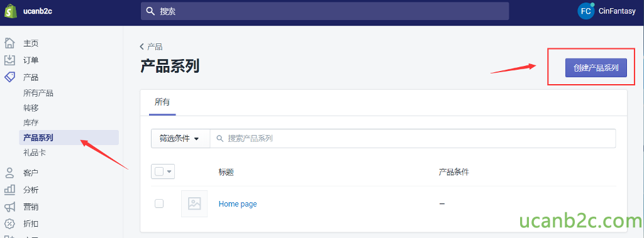Screen dimensions: 644x238
Task: Open the Home page collection link
Action: coord(238,204)
